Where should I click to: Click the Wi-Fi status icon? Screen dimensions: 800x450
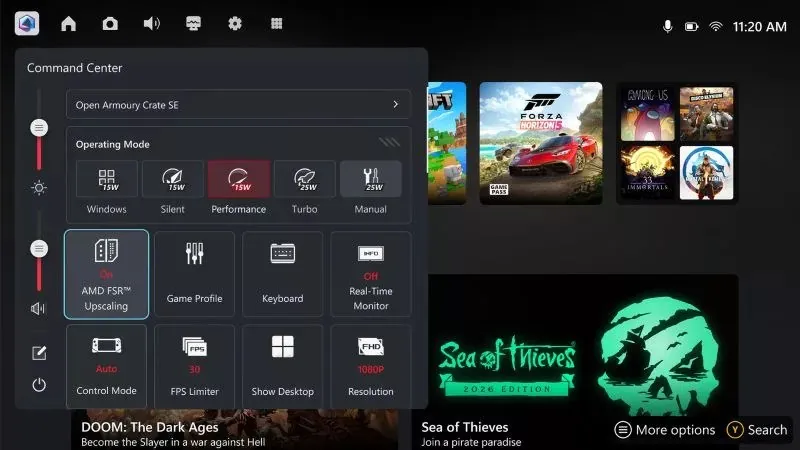pyautogui.click(x=716, y=27)
